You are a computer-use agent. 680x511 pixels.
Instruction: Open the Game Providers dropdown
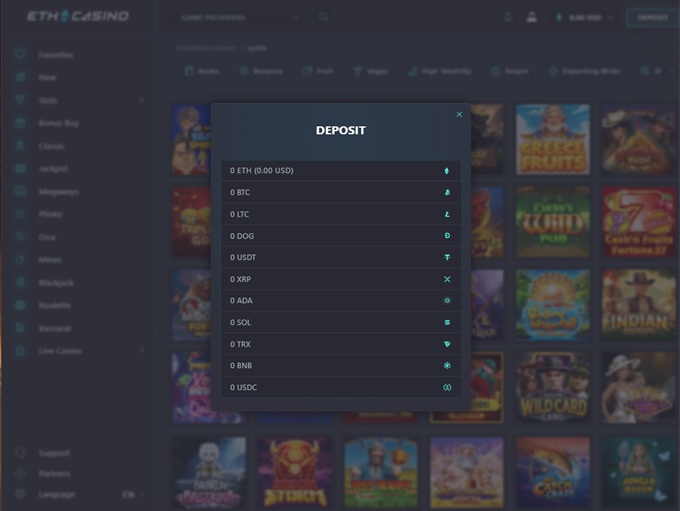point(240,17)
